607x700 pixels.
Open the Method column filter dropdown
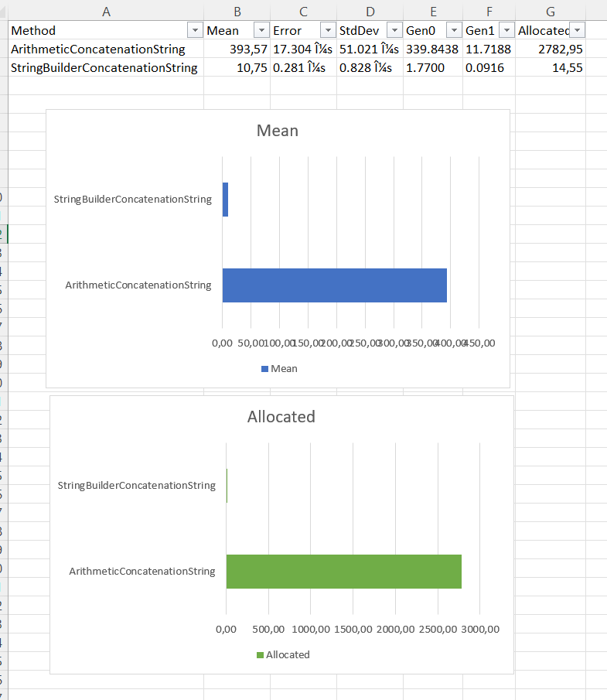pos(194,30)
